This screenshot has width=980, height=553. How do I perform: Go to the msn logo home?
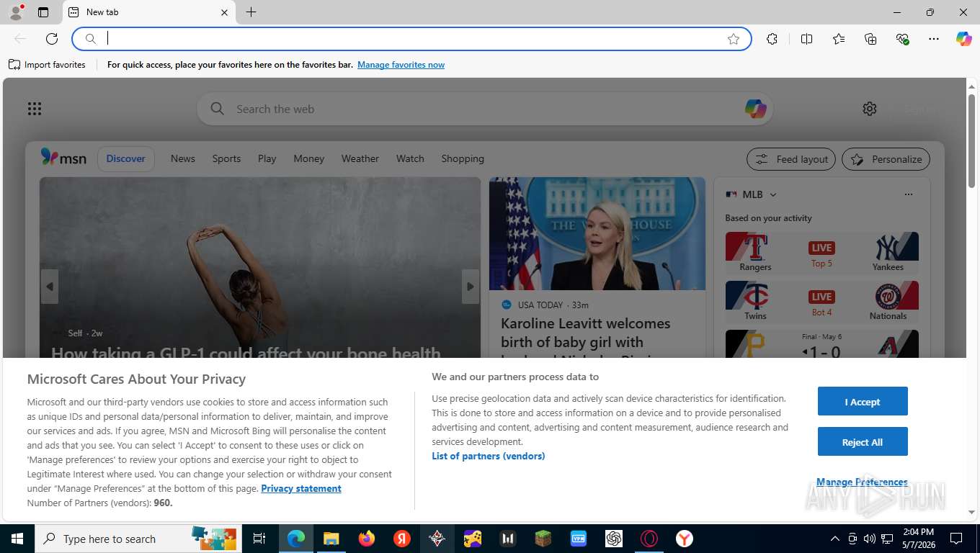pos(63,158)
